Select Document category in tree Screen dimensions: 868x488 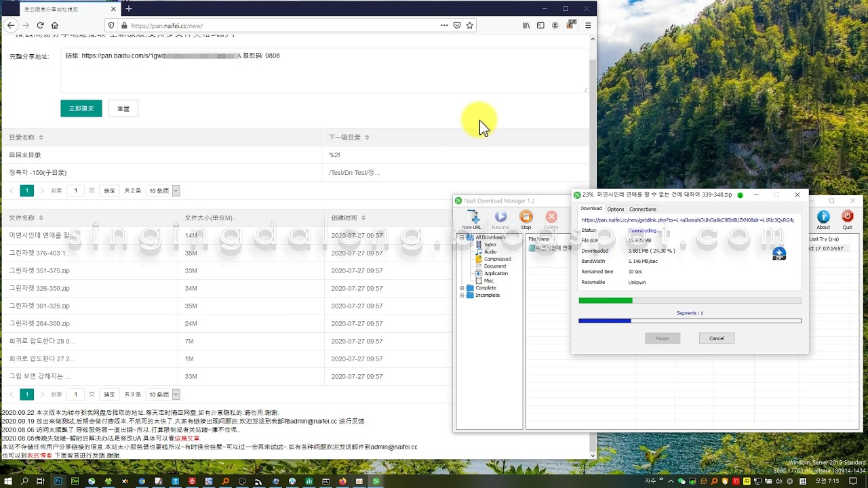[495, 266]
